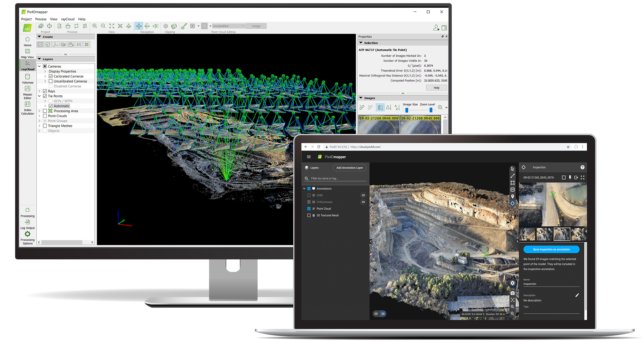Screen dimensions: 644x348
Task: Click the hamburger menu in Pix4D cloud
Action: [x=309, y=157]
